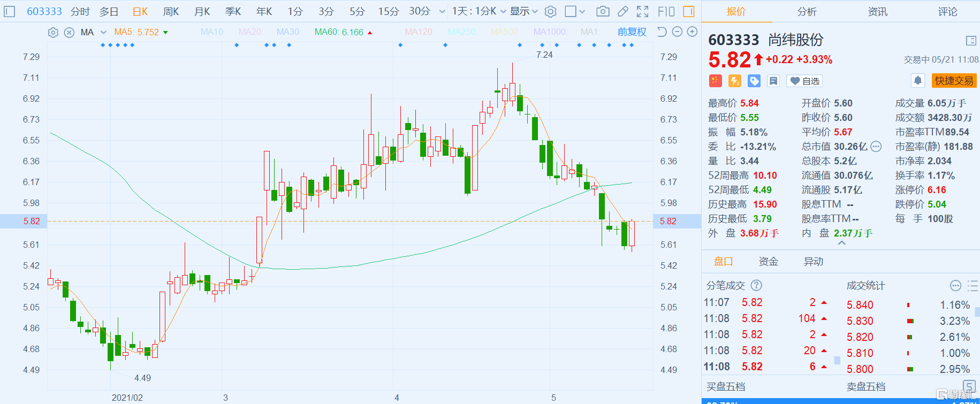Image resolution: width=980 pixels, height=404 pixels.
Task: Click the panel layout icon beside 尚纬股份
Action: [x=971, y=41]
